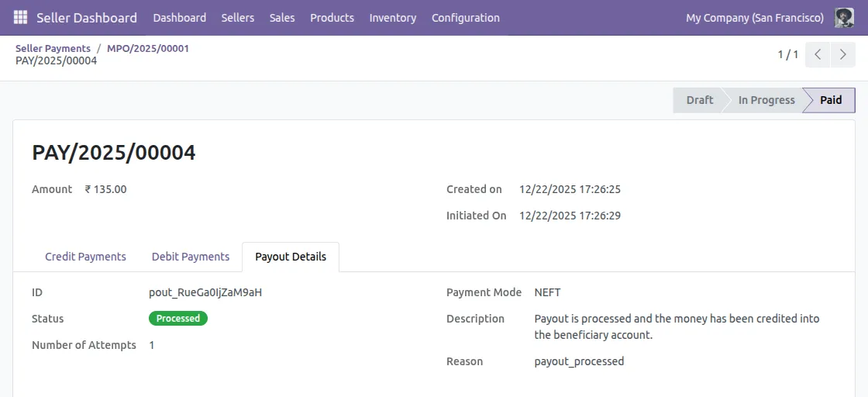This screenshot has width=868, height=397.
Task: Click the payout ID pout_RueGa0IjZaM9aH
Action: click(205, 292)
